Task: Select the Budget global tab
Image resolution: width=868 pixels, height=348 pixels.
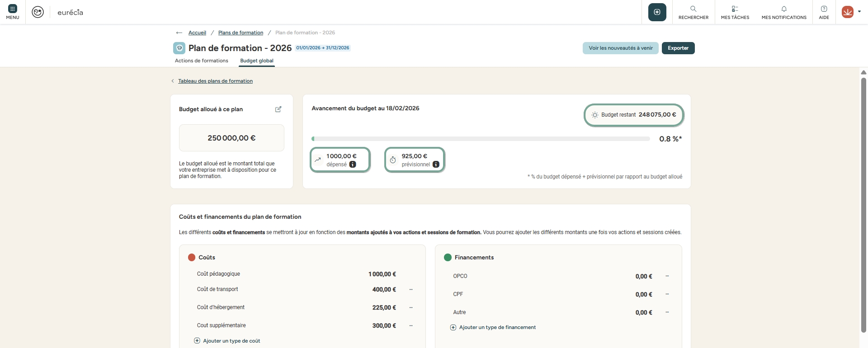Action: [256, 61]
